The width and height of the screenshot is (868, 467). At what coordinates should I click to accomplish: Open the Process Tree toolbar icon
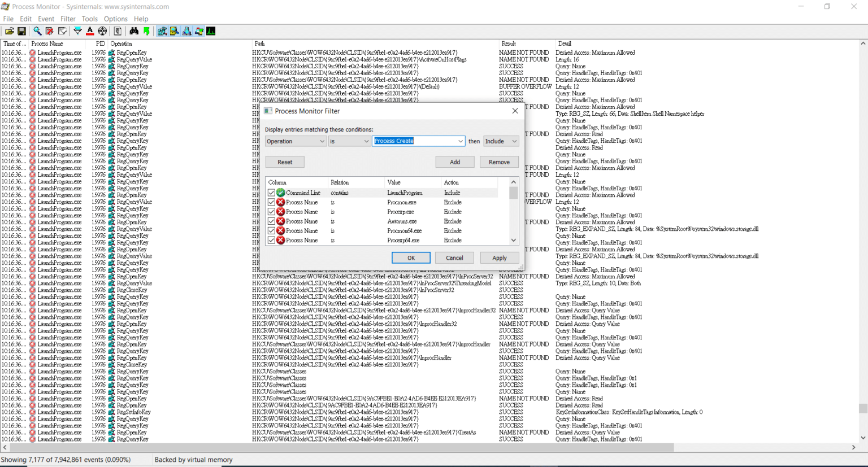pyautogui.click(x=118, y=31)
